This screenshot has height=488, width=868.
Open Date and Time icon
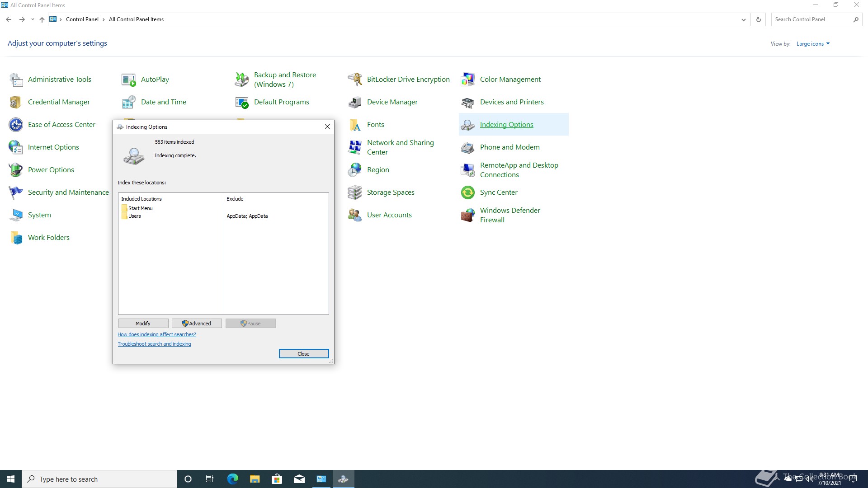pos(129,102)
